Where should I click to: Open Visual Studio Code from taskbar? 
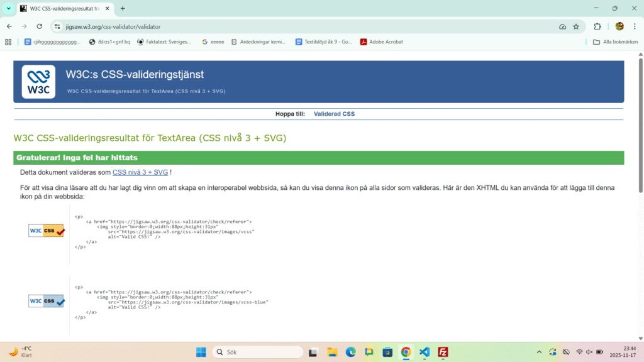tap(425, 352)
